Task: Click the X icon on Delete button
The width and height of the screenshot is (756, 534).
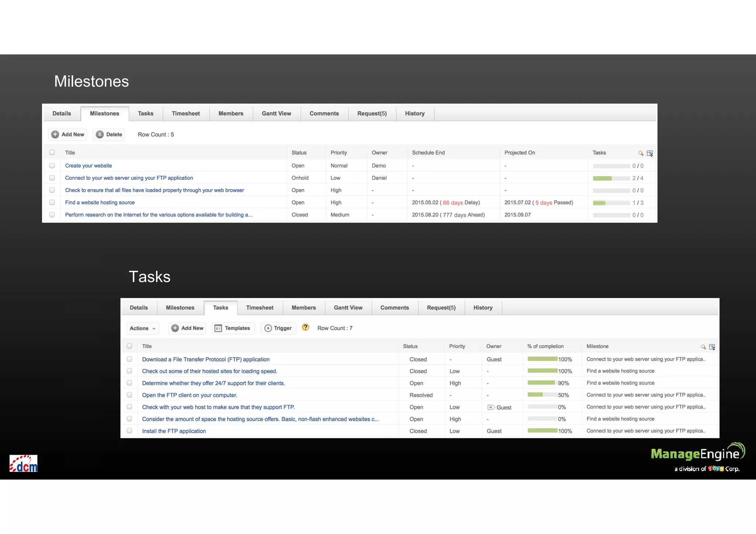Action: [100, 134]
